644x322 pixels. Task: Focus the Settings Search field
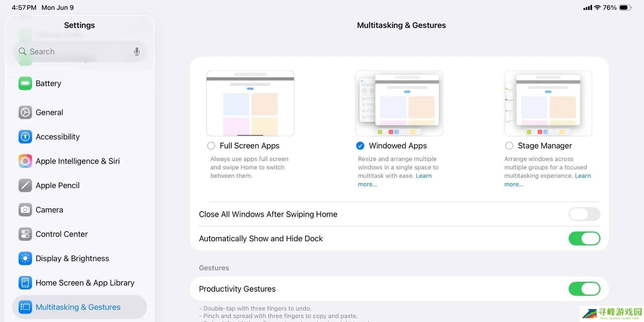79,52
